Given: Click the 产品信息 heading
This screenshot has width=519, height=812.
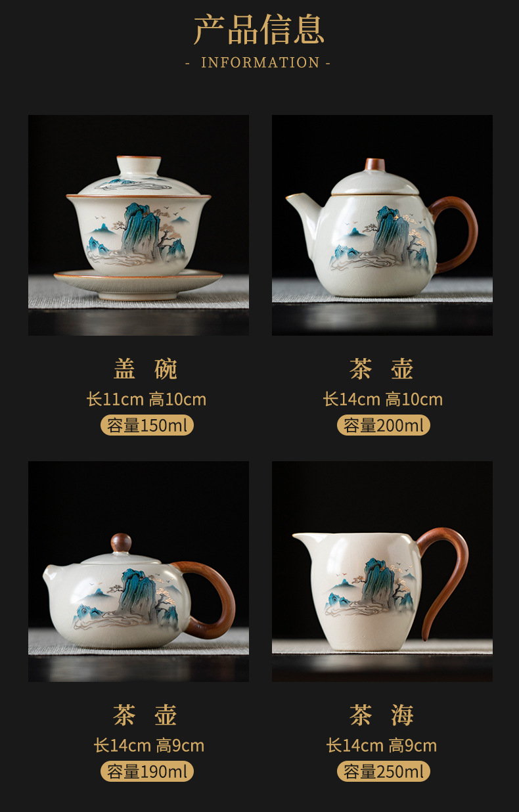Looking at the screenshot, I should point(259,30).
